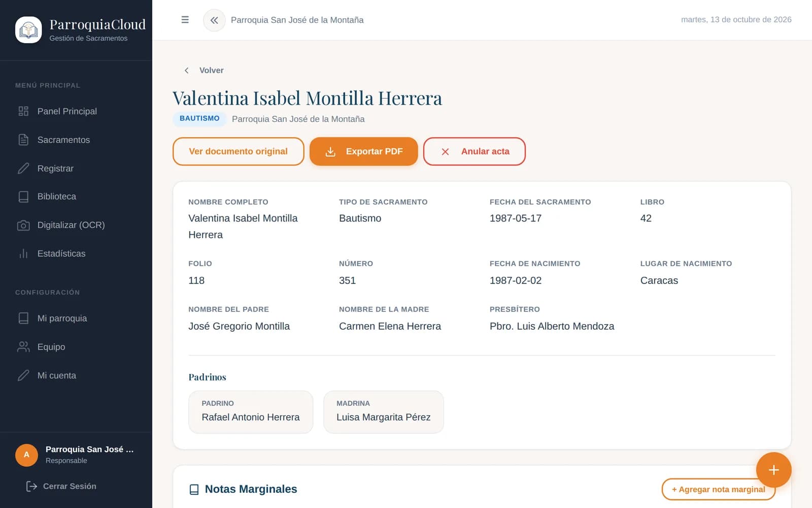Open Digitalizar (OCR) page
812x508 pixels.
pos(76,225)
